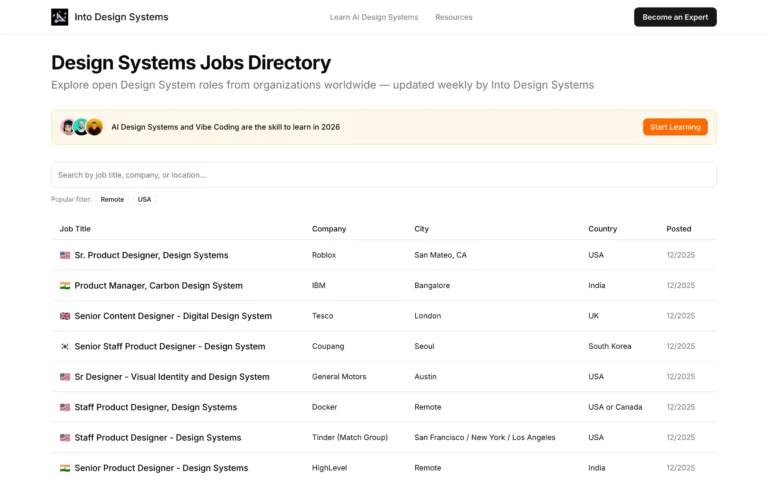Viewport: 768px width, 480px height.
Task: Open Staff Product Designer, Design Systems at Docker
Action: coord(156,407)
